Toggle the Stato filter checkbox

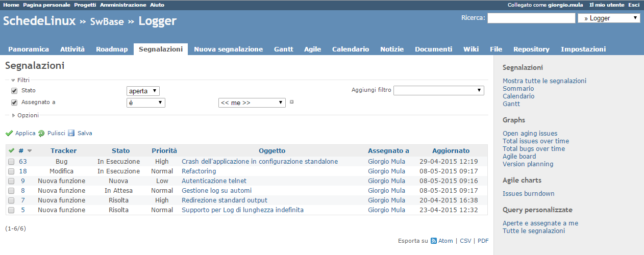click(14, 91)
